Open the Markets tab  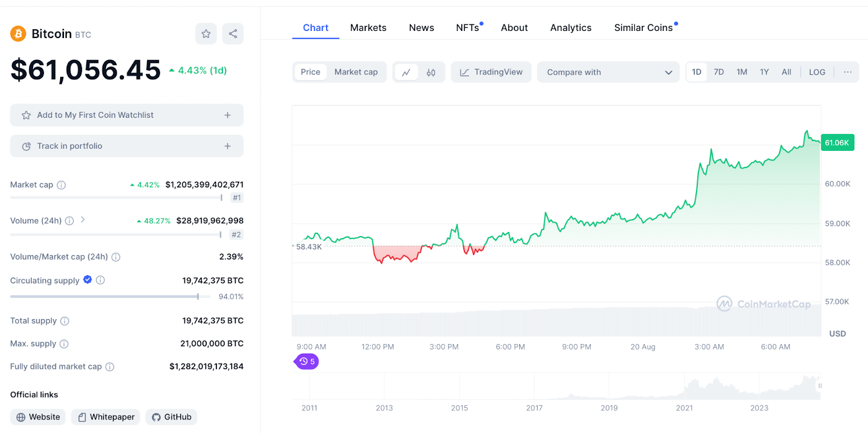(x=368, y=28)
